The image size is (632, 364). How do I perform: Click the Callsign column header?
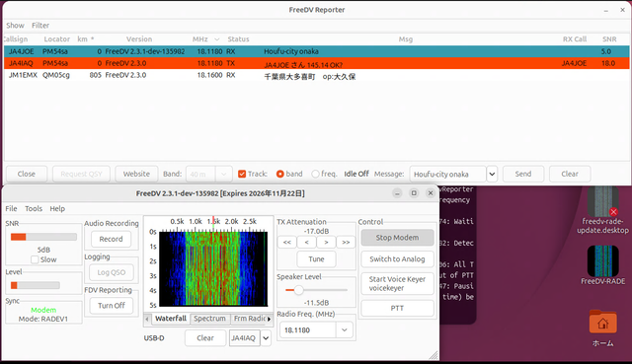[x=16, y=39]
